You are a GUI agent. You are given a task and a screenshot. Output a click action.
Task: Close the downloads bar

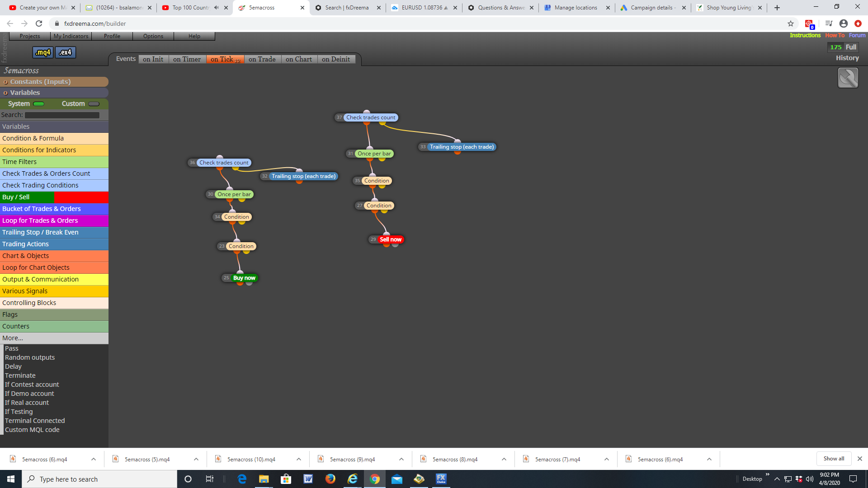[860, 459]
